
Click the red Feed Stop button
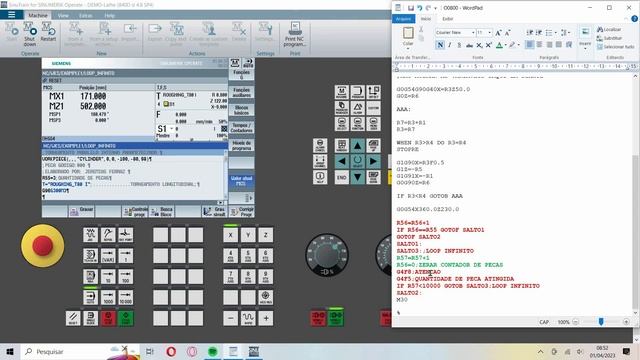coord(318,318)
